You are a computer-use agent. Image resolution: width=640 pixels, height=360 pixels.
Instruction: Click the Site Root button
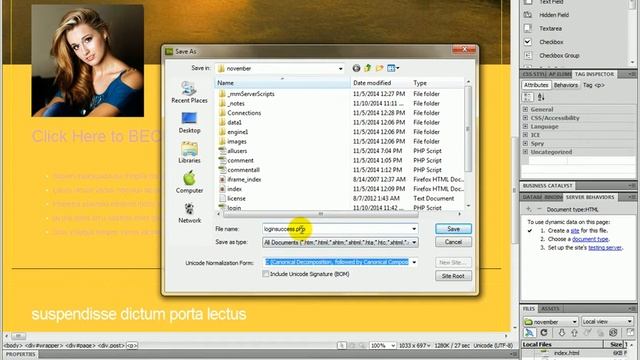[453, 276]
